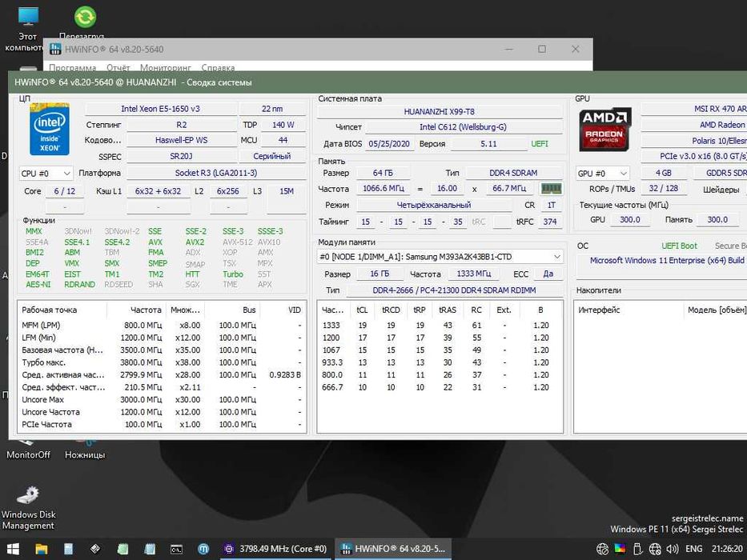
Task: Open Windows Disk Management desktop icon
Action: coord(28,508)
